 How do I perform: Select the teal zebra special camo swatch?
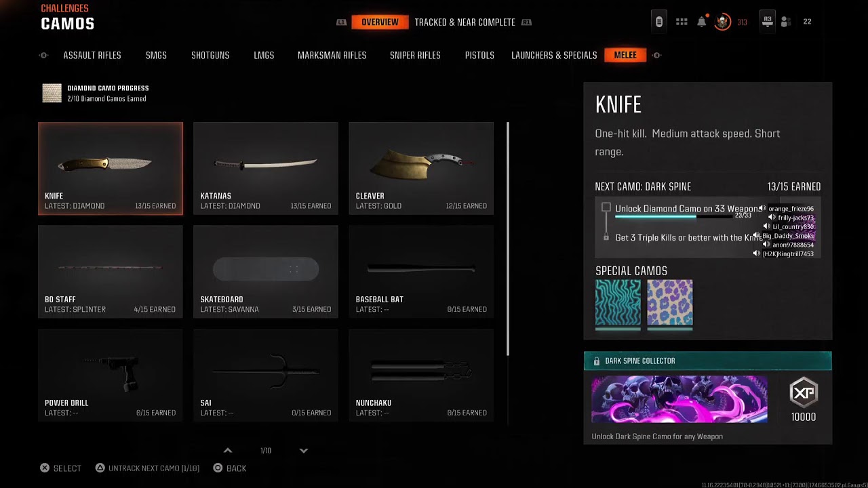pos(618,303)
